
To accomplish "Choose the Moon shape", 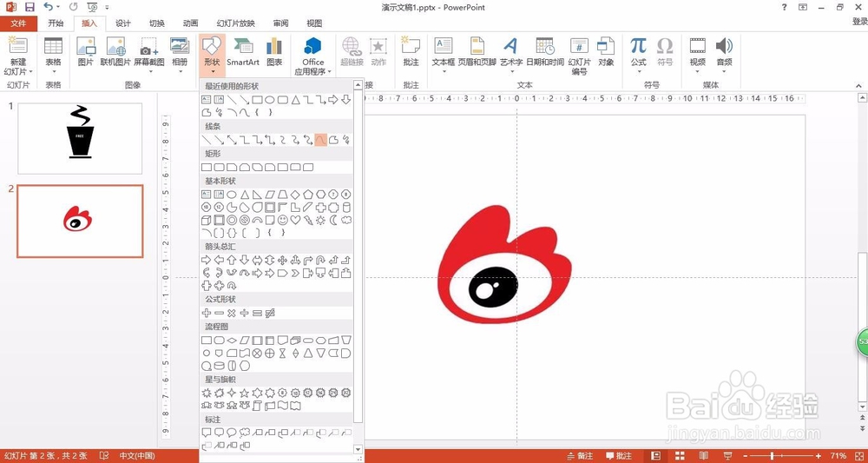I will point(334,220).
